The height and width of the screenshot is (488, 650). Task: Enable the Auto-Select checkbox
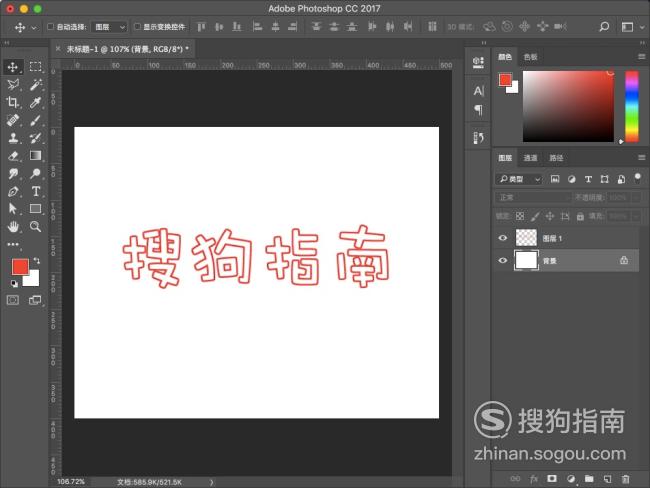(x=51, y=27)
